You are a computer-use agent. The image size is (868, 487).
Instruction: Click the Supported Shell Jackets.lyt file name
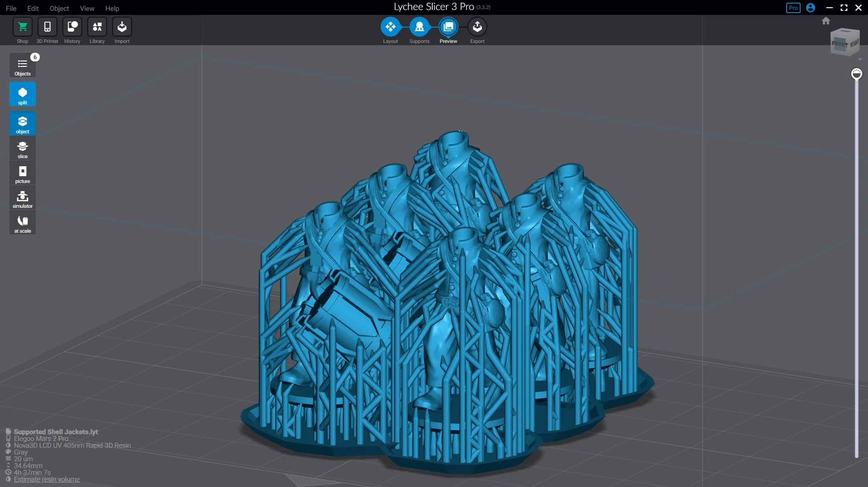pos(56,432)
